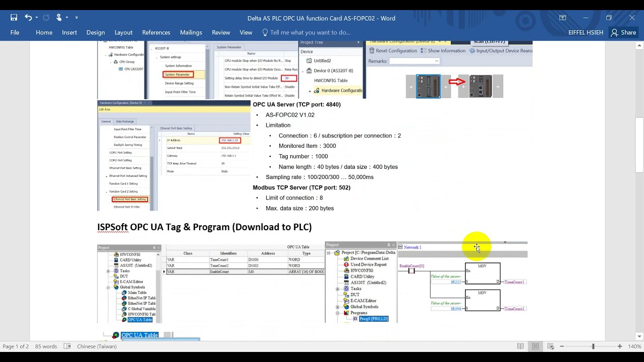This screenshot has height=362, width=644.
Task: Click the vertical scrollbar thumb
Action: pos(639,145)
